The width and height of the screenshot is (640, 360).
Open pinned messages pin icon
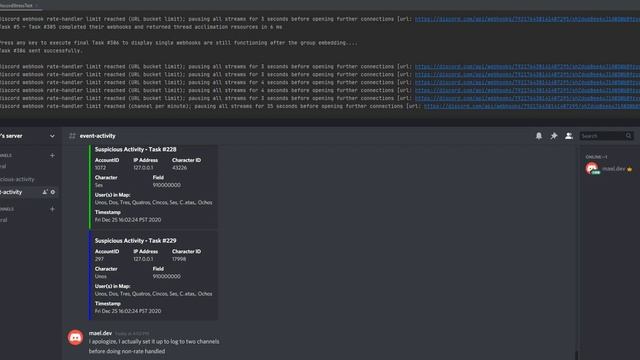click(x=554, y=136)
